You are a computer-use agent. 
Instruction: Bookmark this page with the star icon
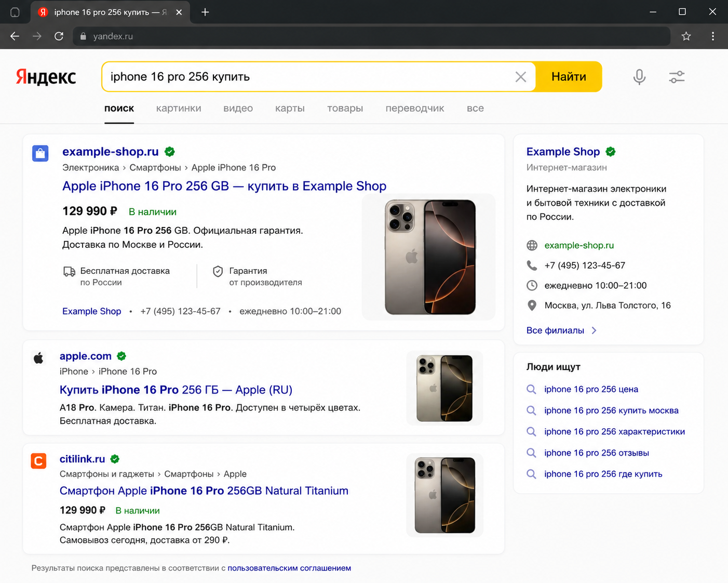pyautogui.click(x=686, y=36)
